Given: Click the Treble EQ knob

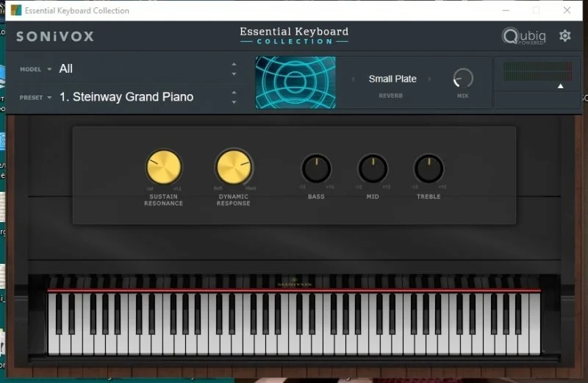Looking at the screenshot, I should [x=429, y=169].
